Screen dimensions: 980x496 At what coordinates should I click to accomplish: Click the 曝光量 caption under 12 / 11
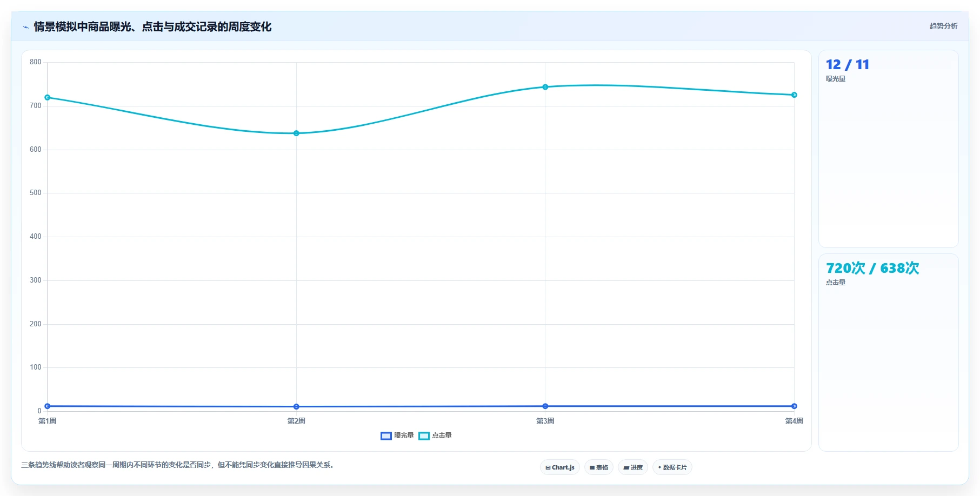pos(836,79)
